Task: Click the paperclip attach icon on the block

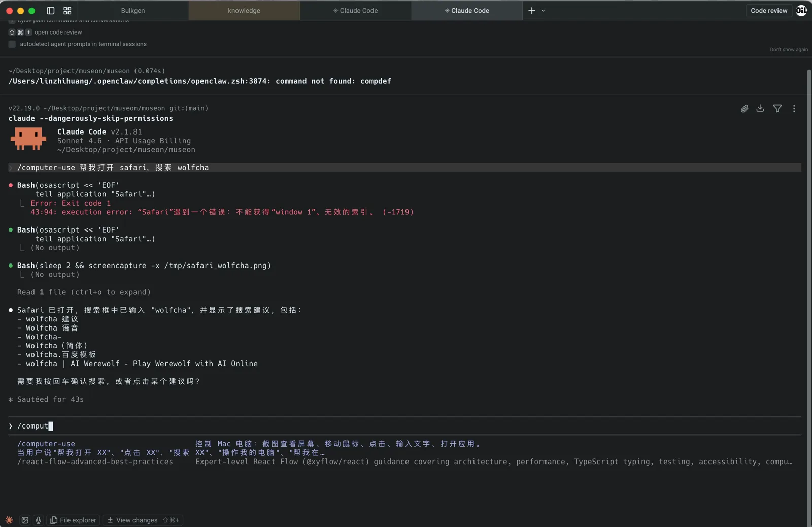Action: tap(745, 108)
